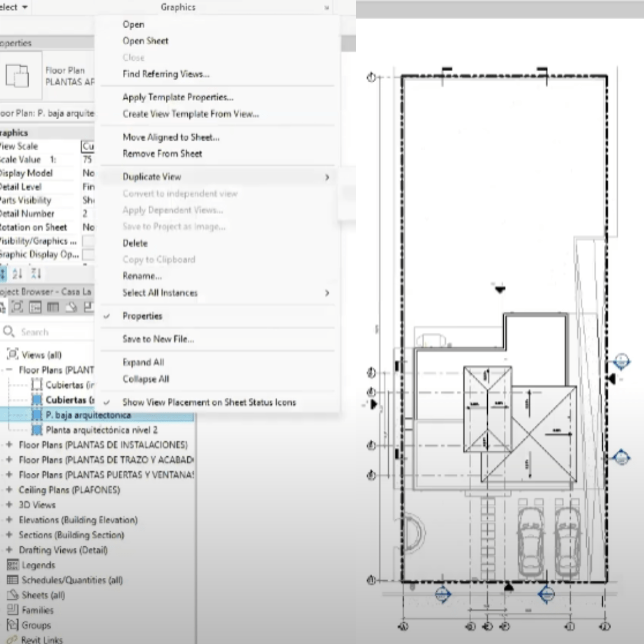Click the sort ascending A-Z icon
The height and width of the screenshot is (644, 644).
pos(17,274)
